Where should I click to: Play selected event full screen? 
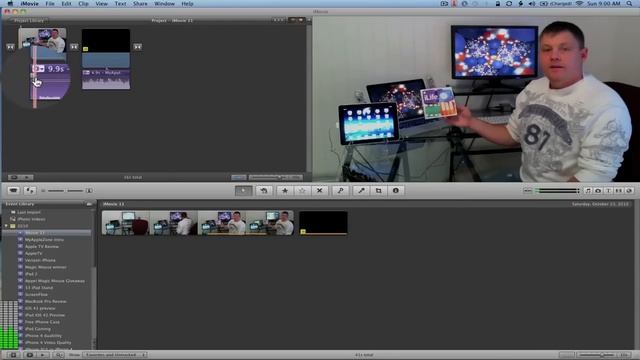click(x=30, y=355)
